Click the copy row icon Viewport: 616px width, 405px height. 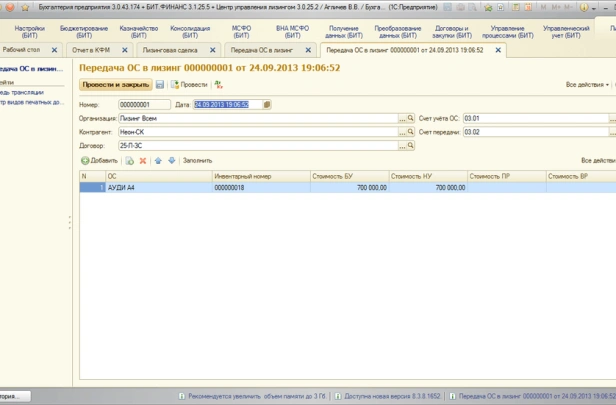coord(129,160)
